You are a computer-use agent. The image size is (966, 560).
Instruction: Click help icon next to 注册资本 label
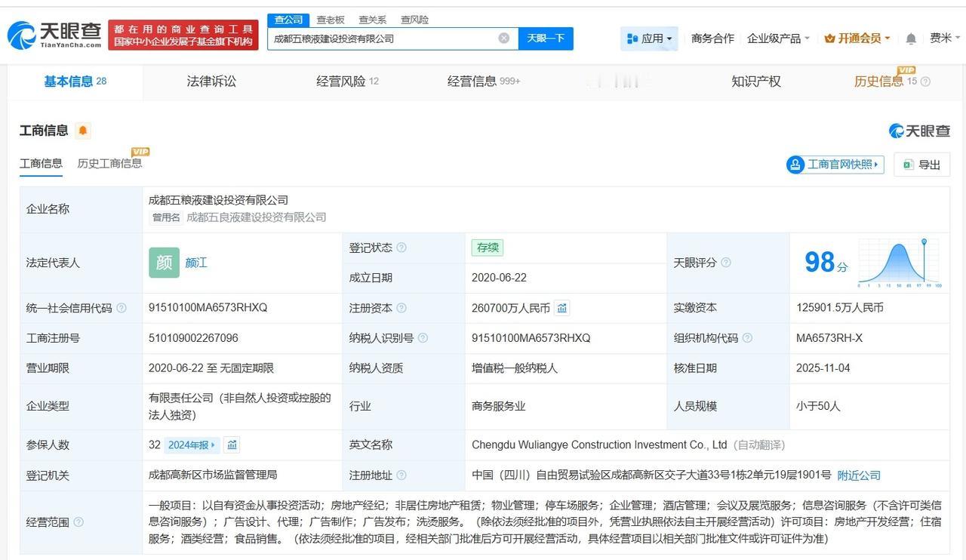tap(401, 308)
